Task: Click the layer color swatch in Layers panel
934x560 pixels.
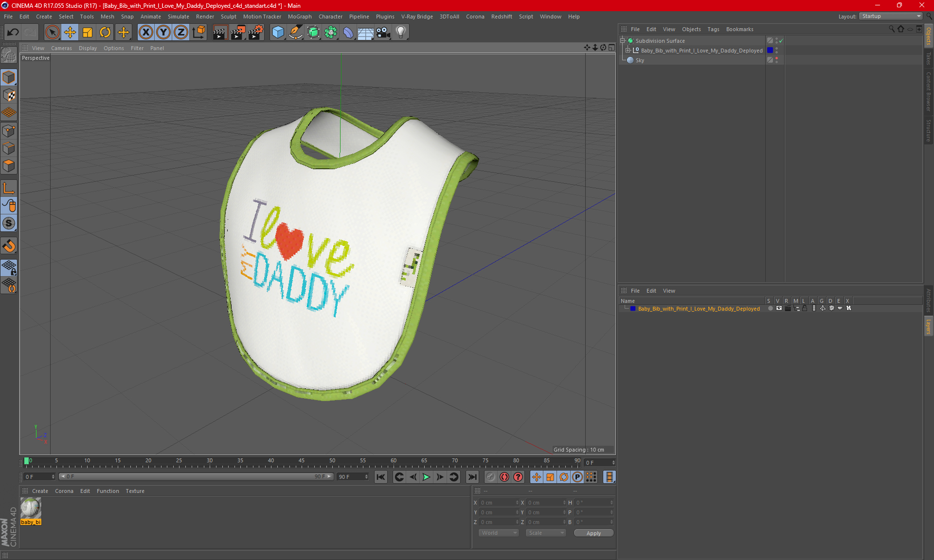Action: coord(633,309)
